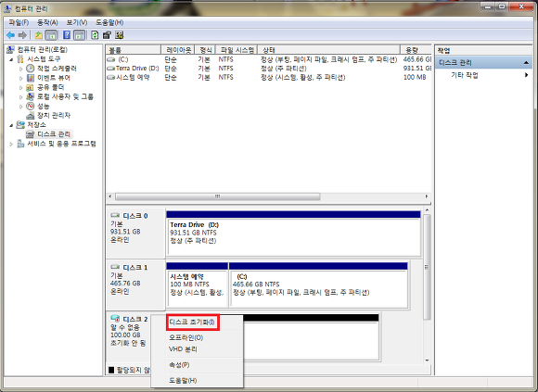This screenshot has height=392, width=538.
Task: Click the 디스크 0 label panel
Action: tap(135, 233)
